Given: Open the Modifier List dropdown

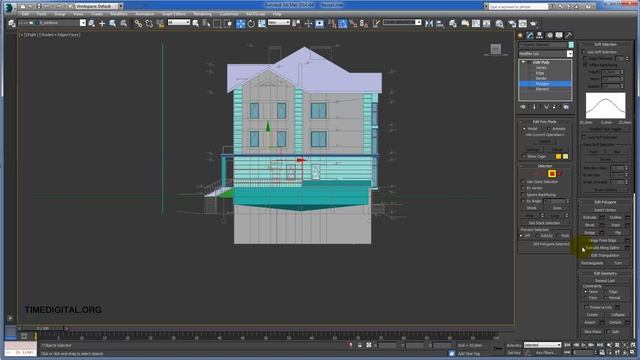Looking at the screenshot, I should pos(569,54).
